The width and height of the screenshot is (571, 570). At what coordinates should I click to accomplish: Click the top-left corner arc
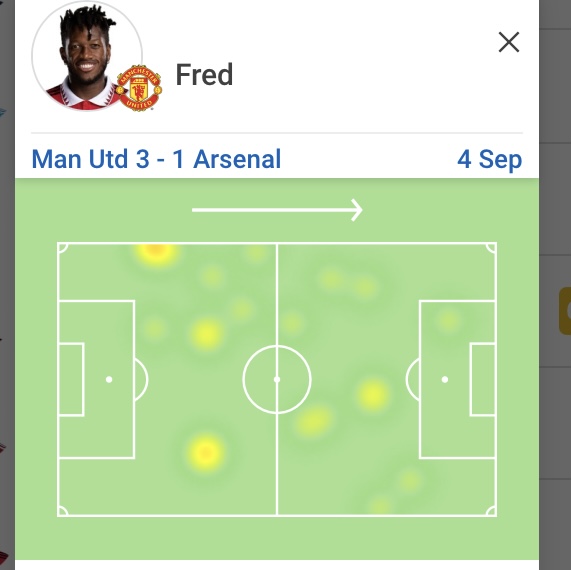point(63,248)
